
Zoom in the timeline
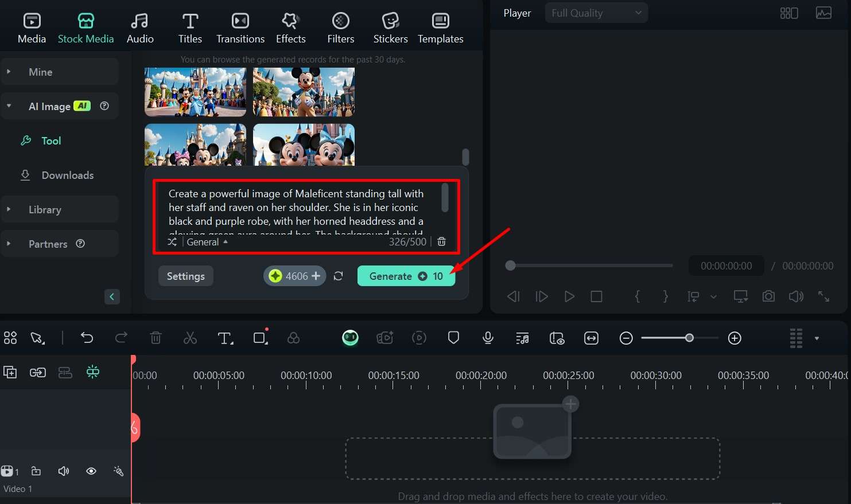[735, 338]
